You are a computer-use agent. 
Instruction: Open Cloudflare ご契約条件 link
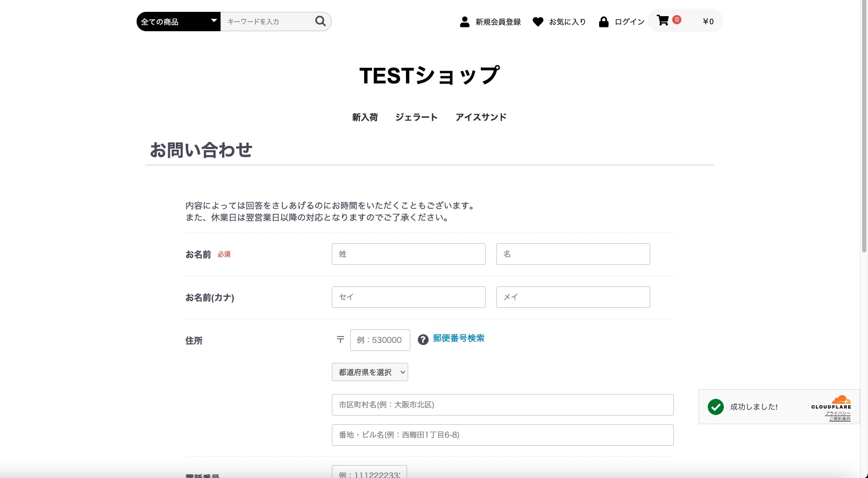pyautogui.click(x=840, y=419)
